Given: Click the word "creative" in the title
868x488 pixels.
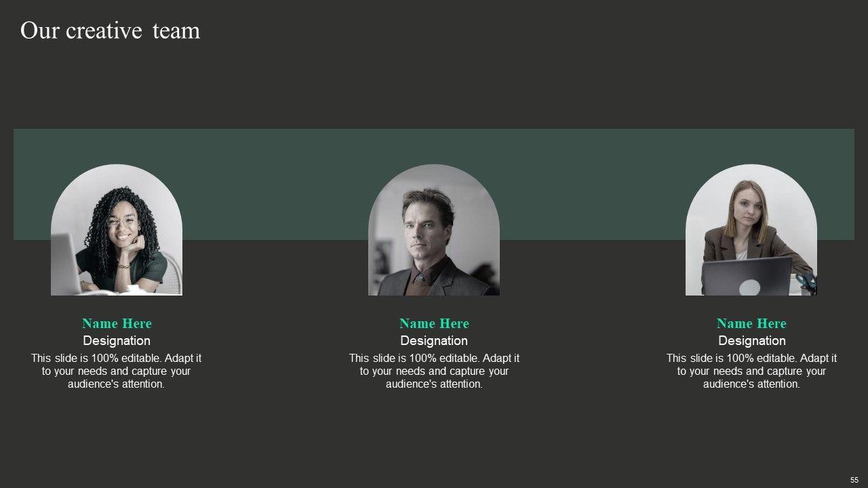Looking at the screenshot, I should click(104, 31).
